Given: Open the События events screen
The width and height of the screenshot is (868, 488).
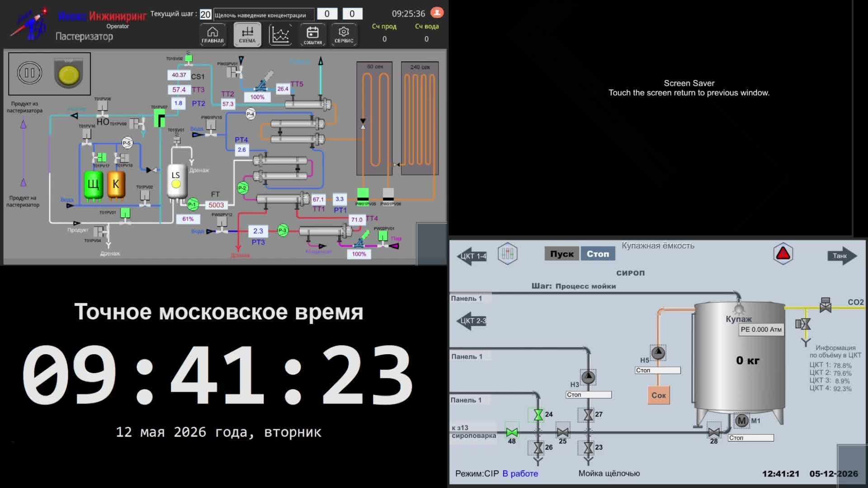Looking at the screenshot, I should 312,35.
